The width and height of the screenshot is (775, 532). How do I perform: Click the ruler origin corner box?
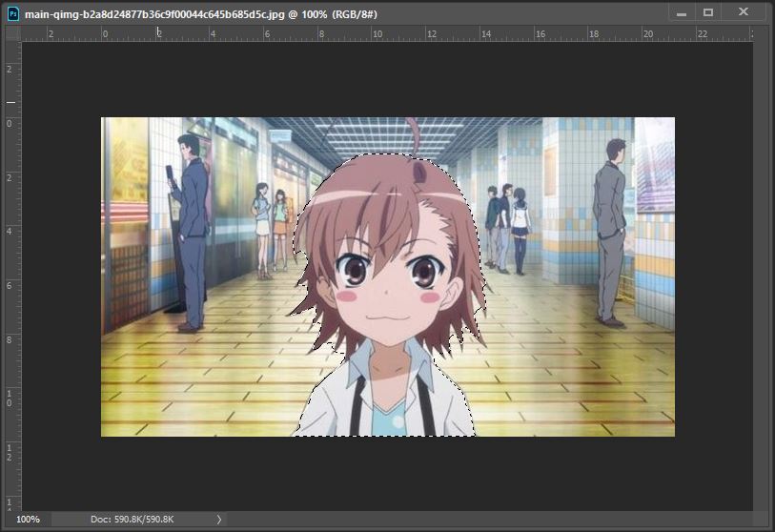click(12, 33)
